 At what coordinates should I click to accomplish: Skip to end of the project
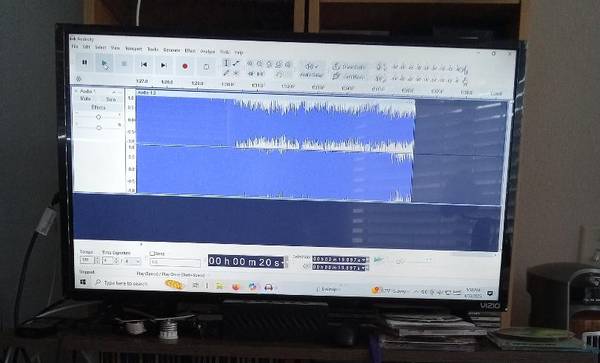(x=163, y=65)
